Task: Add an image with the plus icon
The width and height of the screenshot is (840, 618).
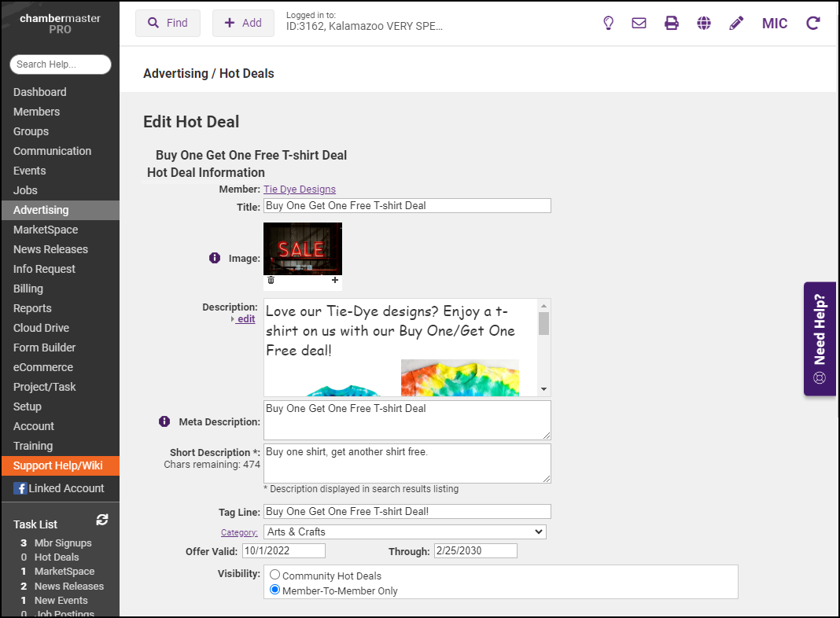Action: [334, 280]
